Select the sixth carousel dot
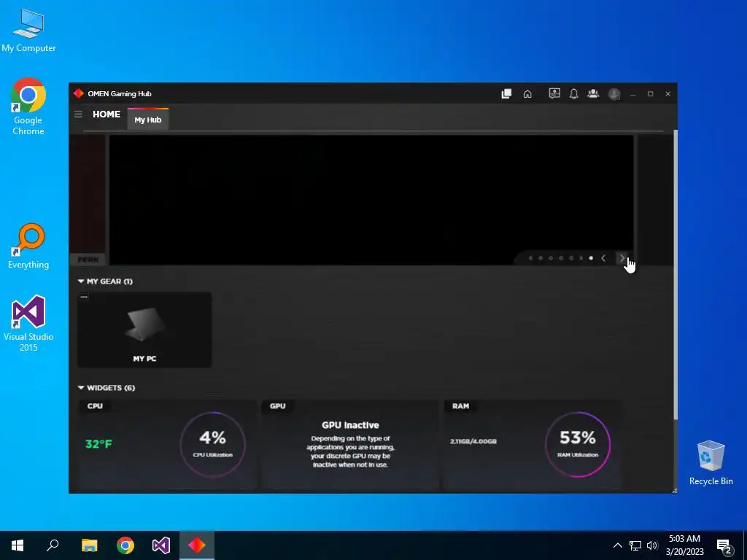 (581, 258)
